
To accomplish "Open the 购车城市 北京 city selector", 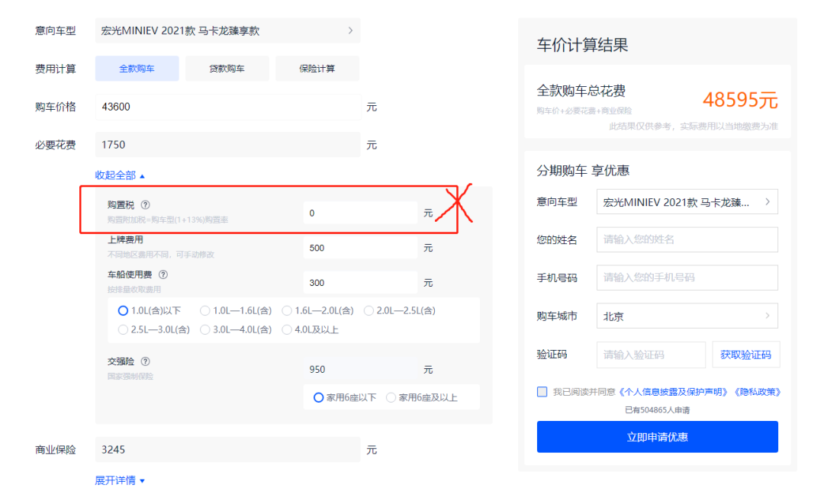I will [687, 316].
